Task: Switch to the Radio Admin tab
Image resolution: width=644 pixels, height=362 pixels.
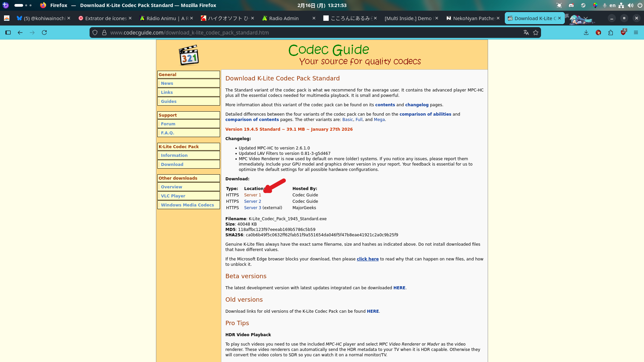Action: pyautogui.click(x=283, y=18)
